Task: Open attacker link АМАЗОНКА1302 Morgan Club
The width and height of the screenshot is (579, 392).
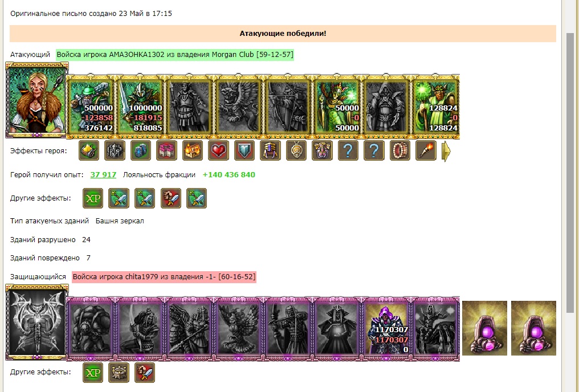Action: point(175,55)
